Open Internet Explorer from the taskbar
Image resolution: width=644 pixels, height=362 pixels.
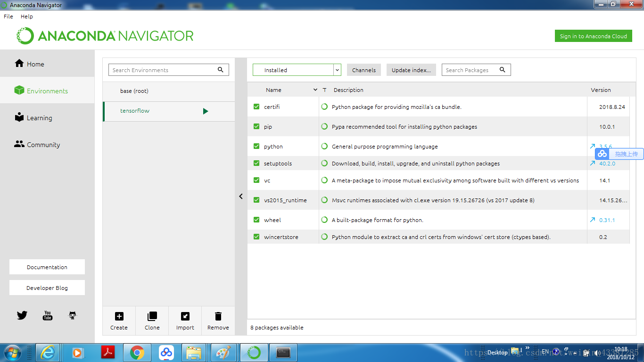coord(48,353)
